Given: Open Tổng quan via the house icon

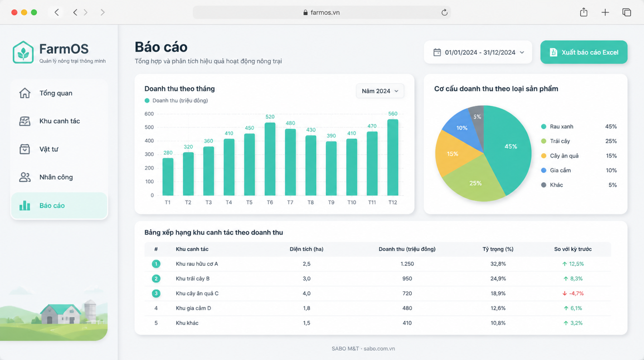Looking at the screenshot, I should click(x=25, y=93).
